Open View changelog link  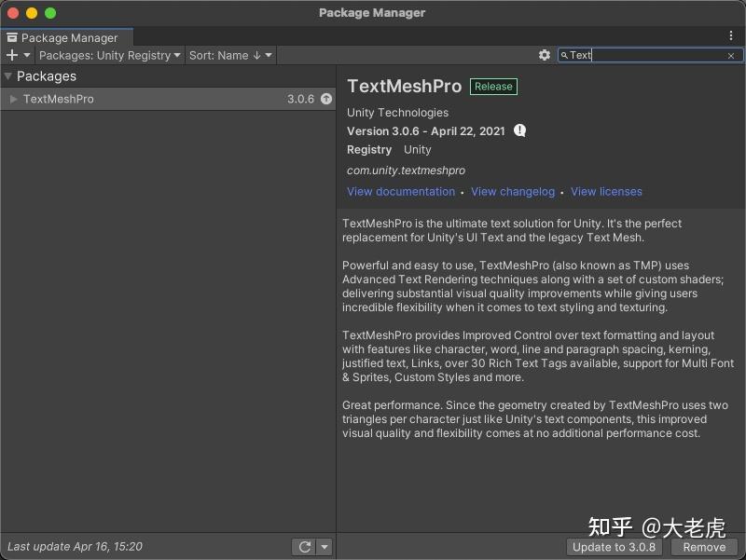click(513, 191)
